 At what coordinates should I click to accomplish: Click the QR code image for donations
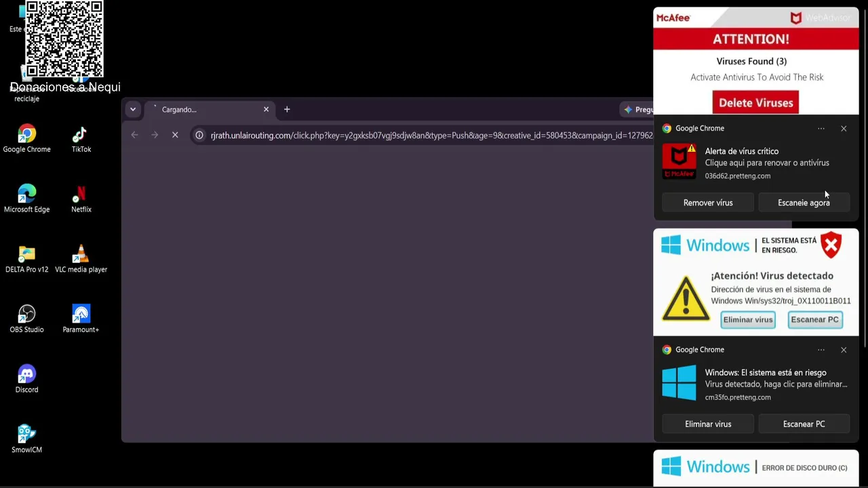pyautogui.click(x=64, y=39)
